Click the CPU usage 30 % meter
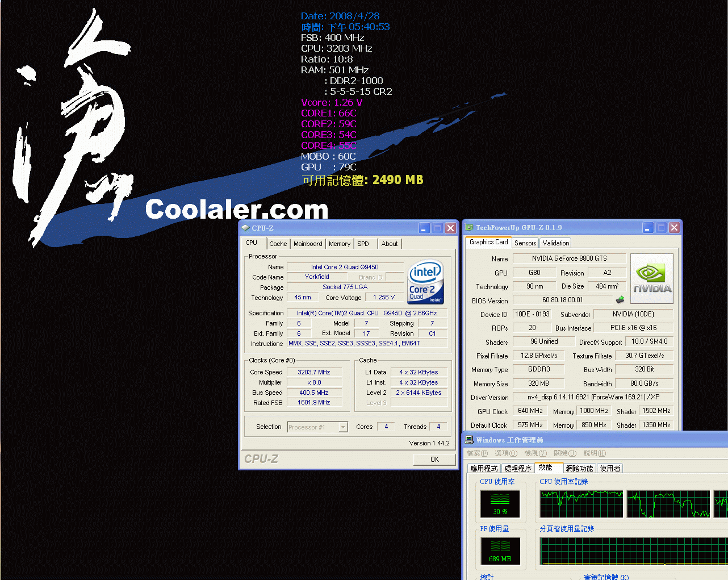 point(500,504)
